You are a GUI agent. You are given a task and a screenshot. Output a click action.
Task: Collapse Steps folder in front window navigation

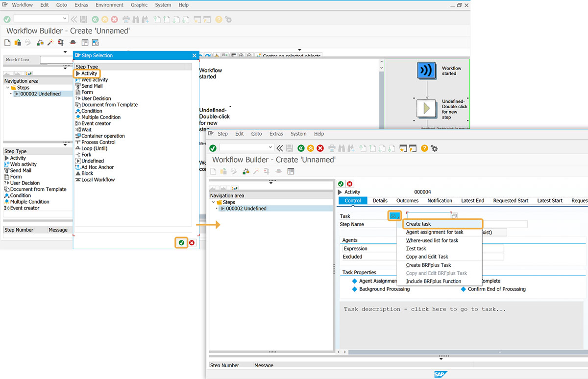214,202
